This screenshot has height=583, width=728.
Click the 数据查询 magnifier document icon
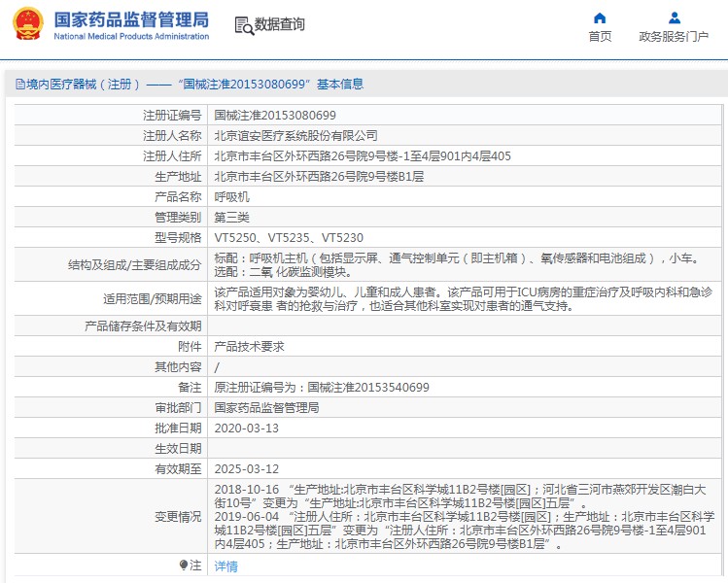tap(243, 25)
